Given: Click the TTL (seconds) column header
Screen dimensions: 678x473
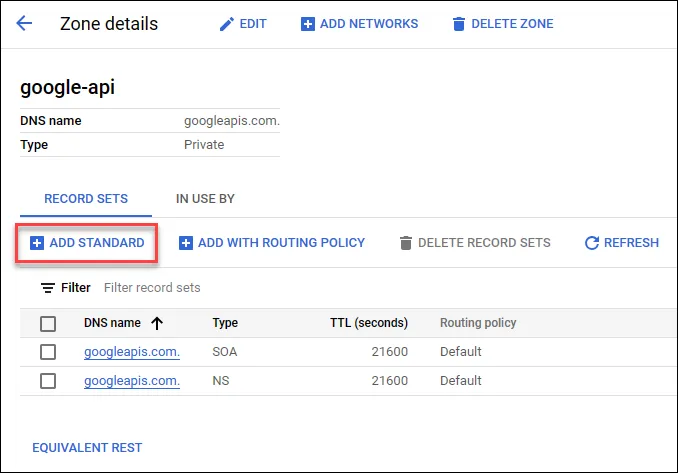Looking at the screenshot, I should coord(369,323).
